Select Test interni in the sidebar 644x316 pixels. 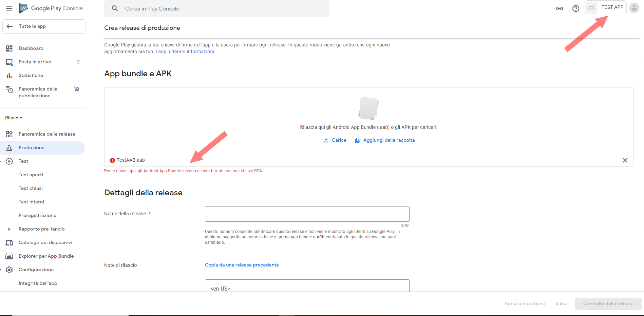pyautogui.click(x=31, y=202)
